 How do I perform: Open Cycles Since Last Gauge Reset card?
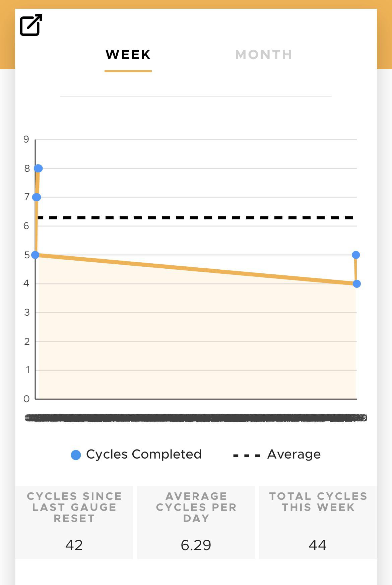74,522
